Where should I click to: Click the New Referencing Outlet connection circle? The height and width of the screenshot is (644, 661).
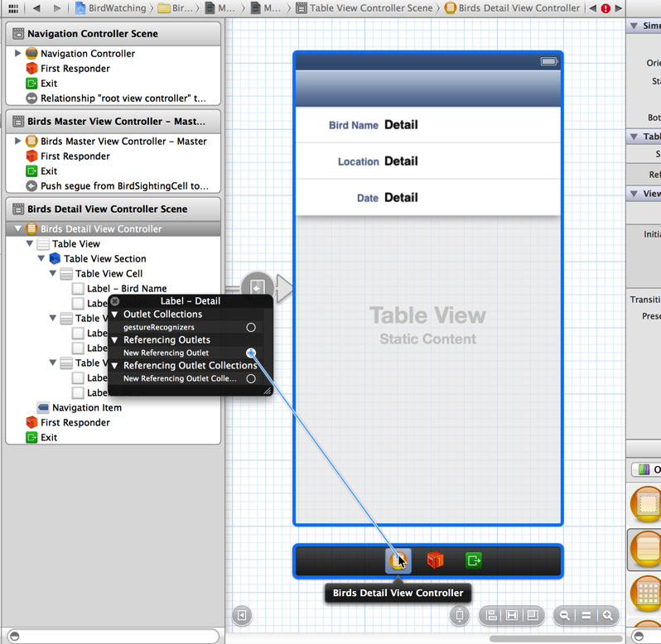pos(251,353)
